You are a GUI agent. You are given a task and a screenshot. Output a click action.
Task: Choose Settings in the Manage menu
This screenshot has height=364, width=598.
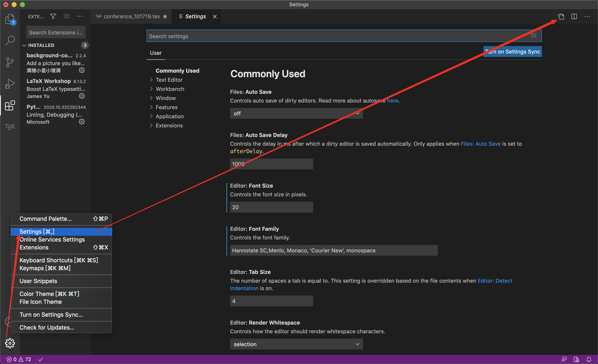tap(61, 232)
